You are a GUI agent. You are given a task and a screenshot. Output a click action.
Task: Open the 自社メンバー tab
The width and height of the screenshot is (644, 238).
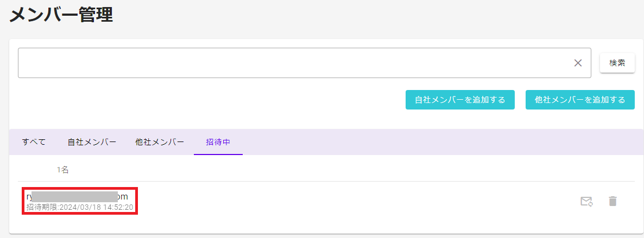tap(92, 142)
